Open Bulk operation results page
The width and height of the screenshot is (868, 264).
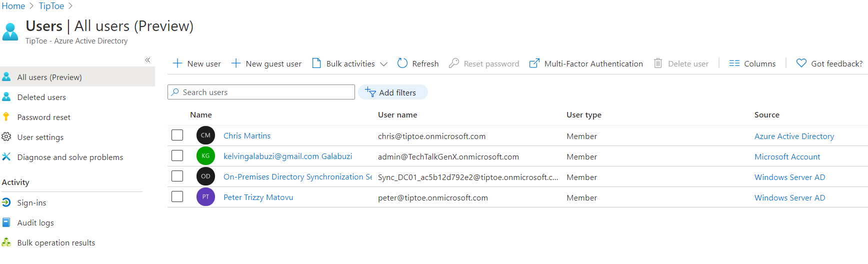click(56, 242)
